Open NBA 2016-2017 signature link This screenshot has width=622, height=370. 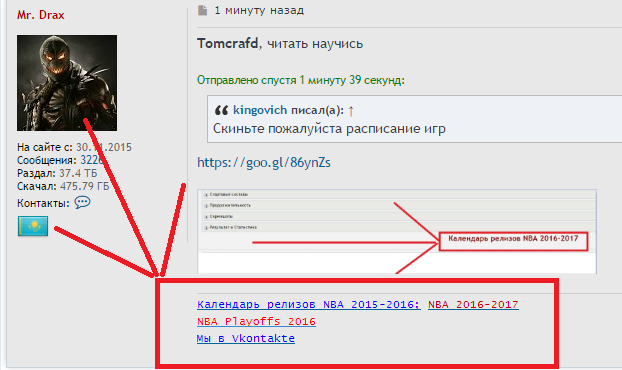(x=473, y=305)
